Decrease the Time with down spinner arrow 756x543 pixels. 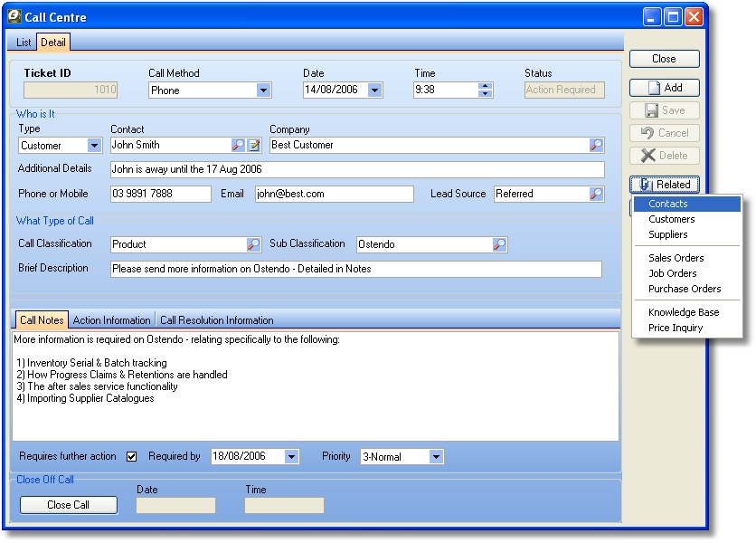coord(486,93)
